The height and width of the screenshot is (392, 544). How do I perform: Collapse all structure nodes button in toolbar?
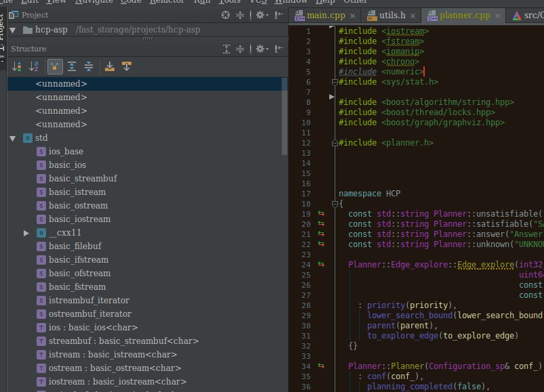89,66
